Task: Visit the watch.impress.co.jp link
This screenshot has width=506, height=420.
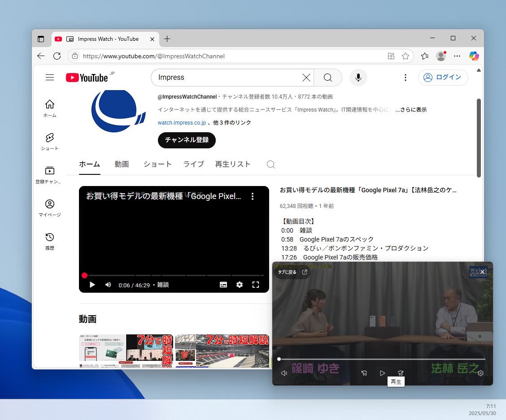Action: click(x=182, y=122)
